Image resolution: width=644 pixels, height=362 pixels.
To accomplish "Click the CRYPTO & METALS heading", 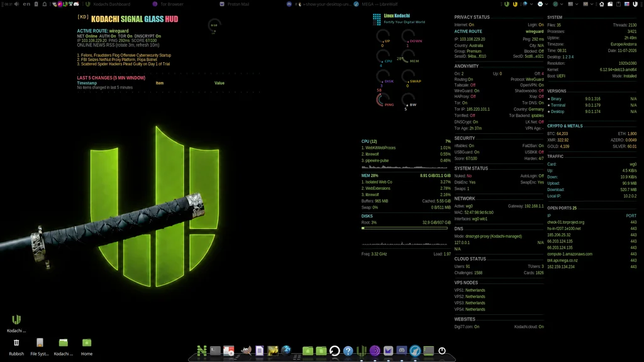I will pyautogui.click(x=565, y=126).
